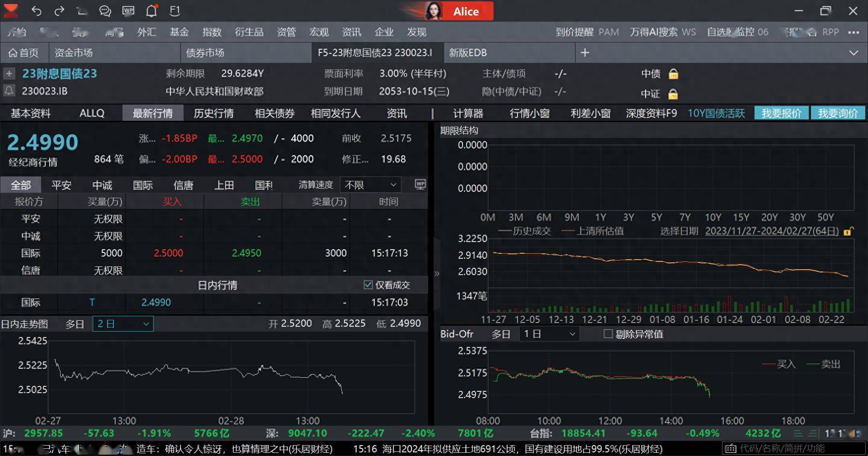
Task: Open the 2日 multi-day dropdown
Action: 123,324
